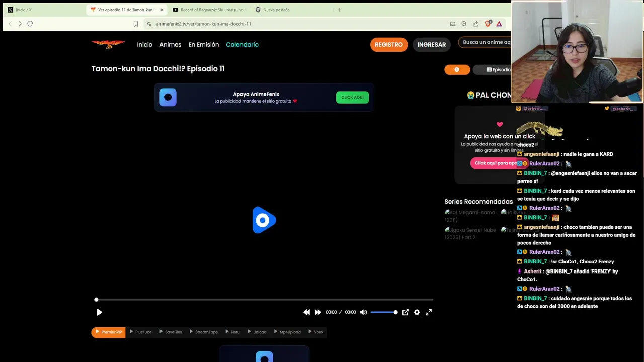
Task: Click the large center play logo
Action: (x=264, y=220)
